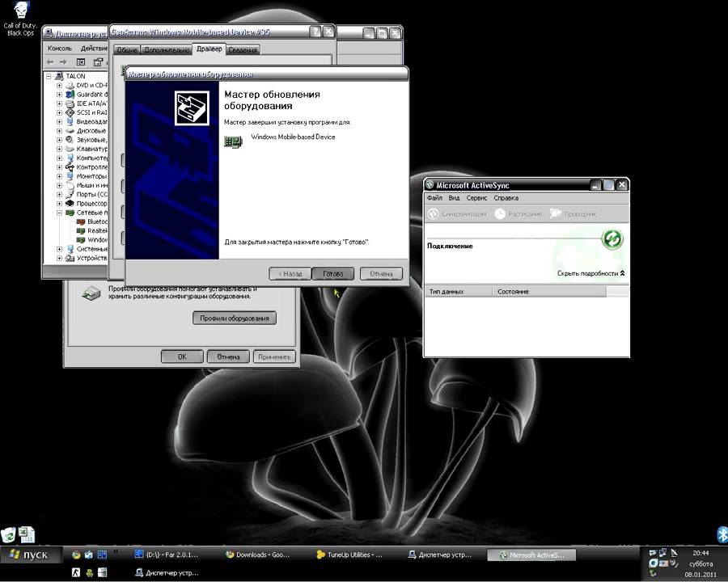This screenshot has width=728, height=582.
Task: Click hardware profiles icon in system dialog
Action: tap(91, 293)
